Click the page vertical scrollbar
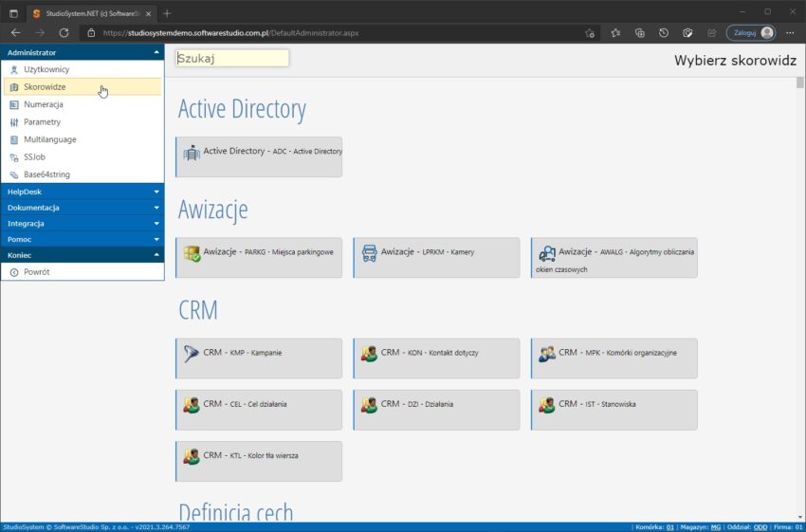Screen dimensions: 806x532 tap(799, 284)
